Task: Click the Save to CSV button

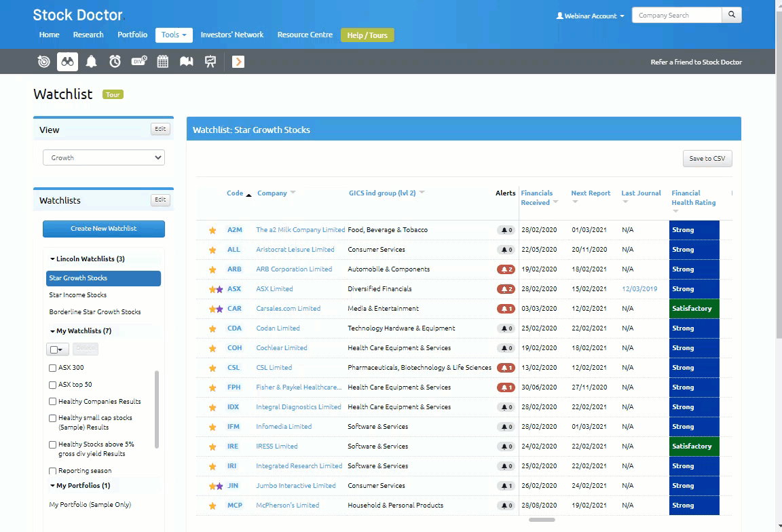Action: (x=707, y=159)
